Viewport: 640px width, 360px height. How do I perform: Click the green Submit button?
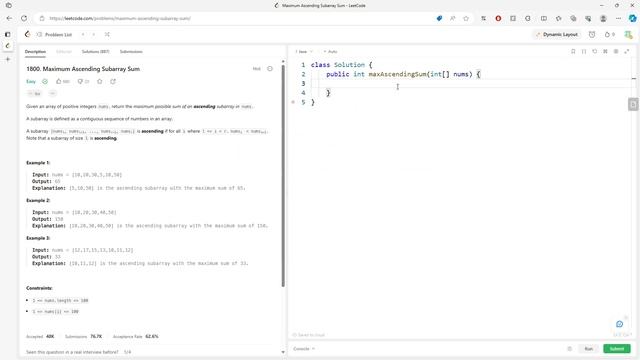[617, 349]
